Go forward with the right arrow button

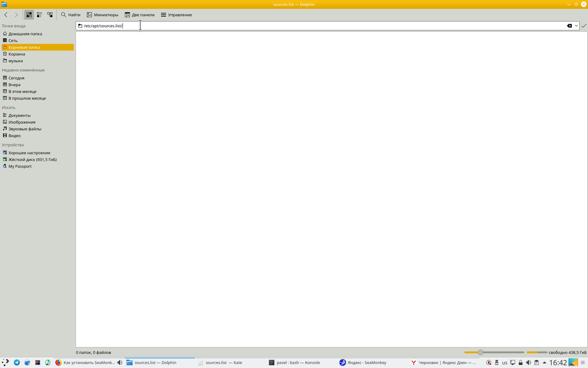pyautogui.click(x=16, y=15)
